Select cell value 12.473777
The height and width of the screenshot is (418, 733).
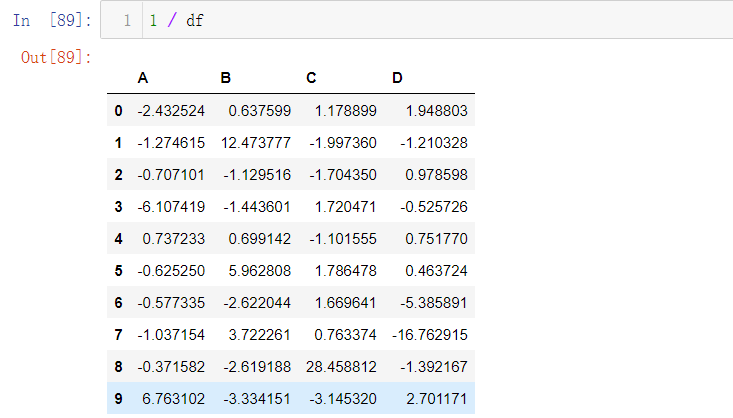(256, 143)
